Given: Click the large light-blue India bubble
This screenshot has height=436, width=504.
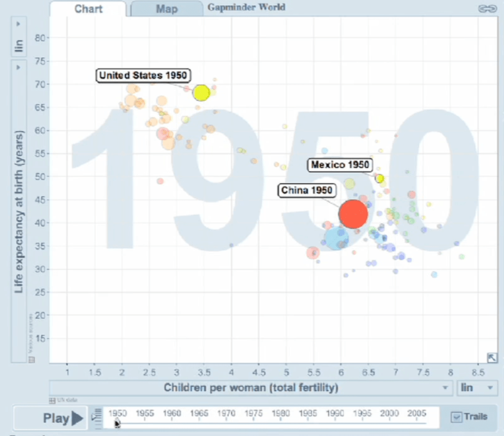Looking at the screenshot, I should (336, 237).
